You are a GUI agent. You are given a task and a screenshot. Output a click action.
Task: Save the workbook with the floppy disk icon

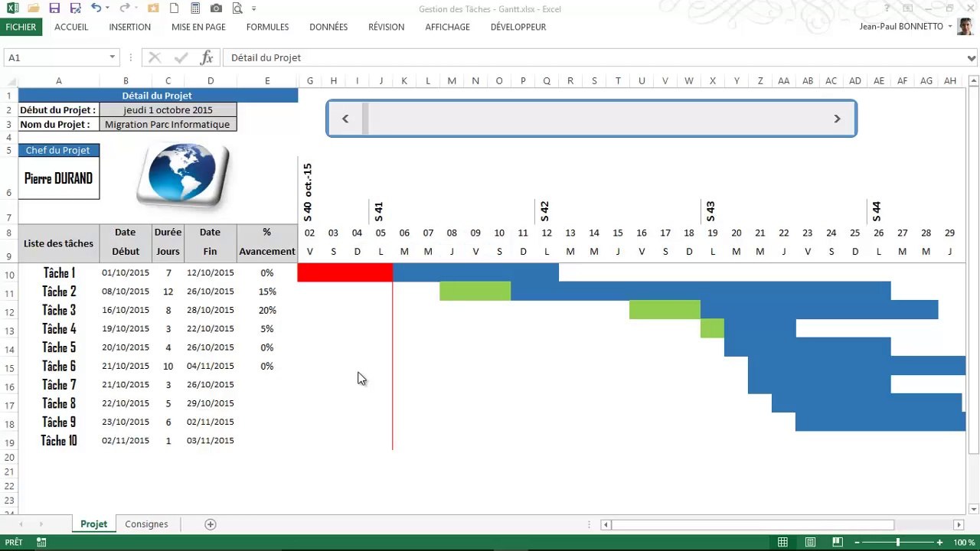pyautogui.click(x=54, y=8)
